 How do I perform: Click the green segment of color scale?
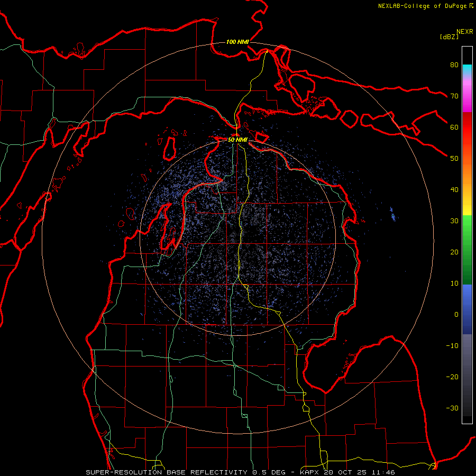coord(467,250)
